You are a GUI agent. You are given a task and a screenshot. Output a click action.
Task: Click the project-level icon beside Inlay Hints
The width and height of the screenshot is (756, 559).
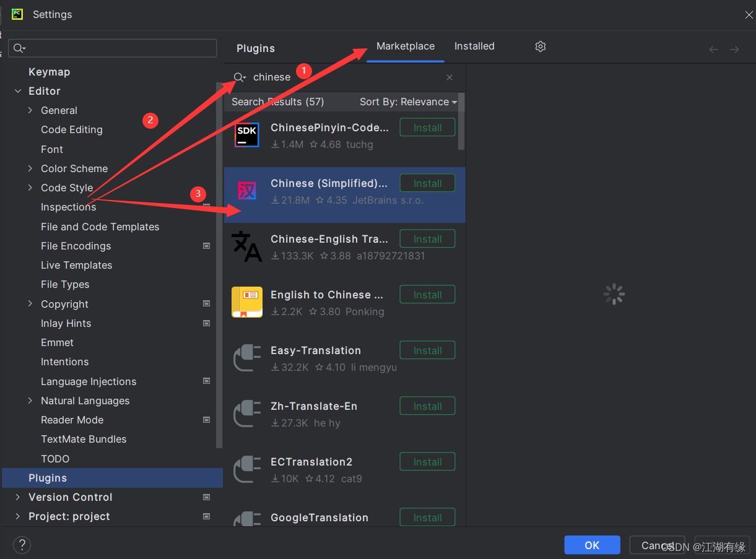[207, 323]
